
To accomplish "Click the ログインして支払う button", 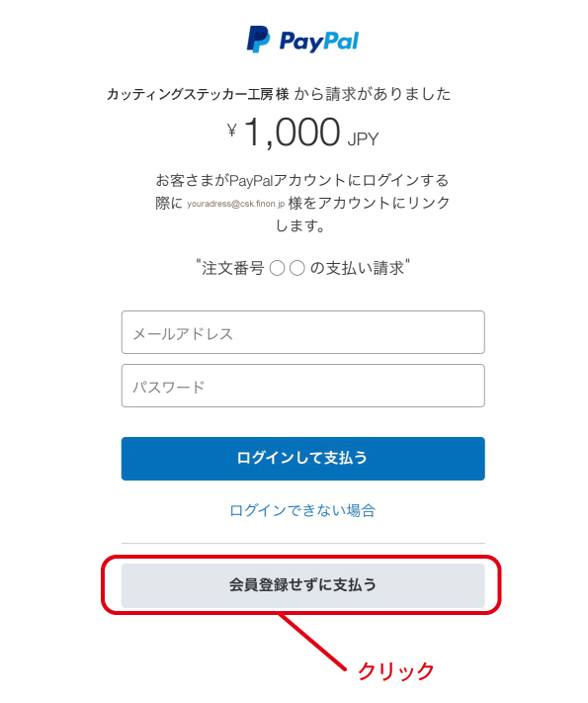I will click(303, 459).
